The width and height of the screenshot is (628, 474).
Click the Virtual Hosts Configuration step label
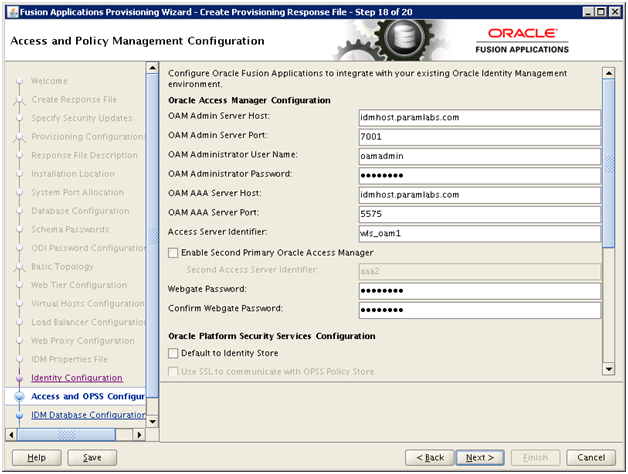coord(88,304)
